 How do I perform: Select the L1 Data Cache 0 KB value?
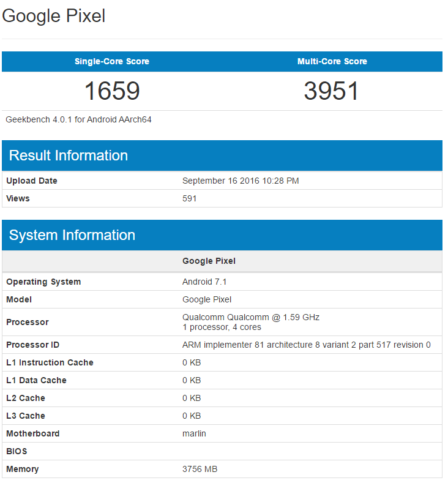(x=192, y=380)
